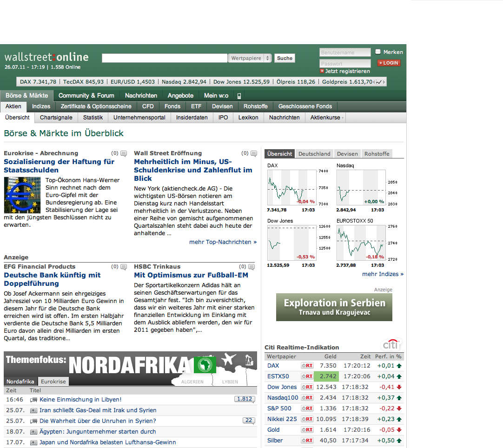The width and height of the screenshot is (503, 448).
Task: Open the Euro symbol article thumbnail
Action: pos(22,195)
